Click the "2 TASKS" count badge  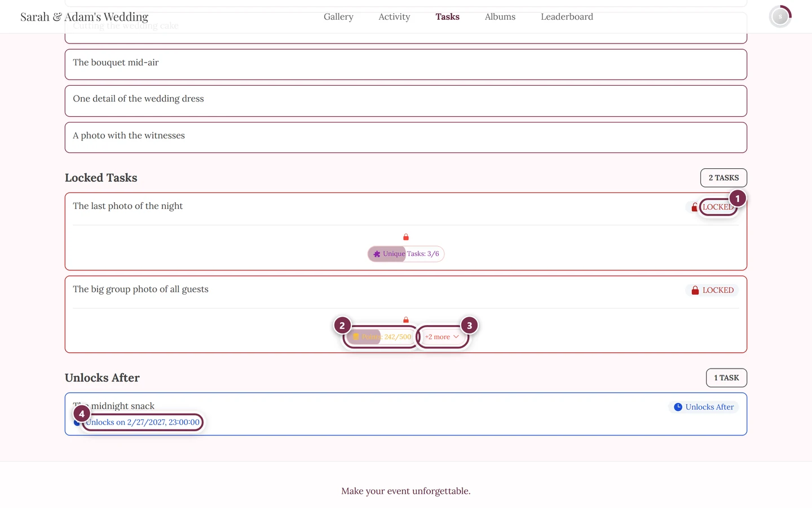723,178
